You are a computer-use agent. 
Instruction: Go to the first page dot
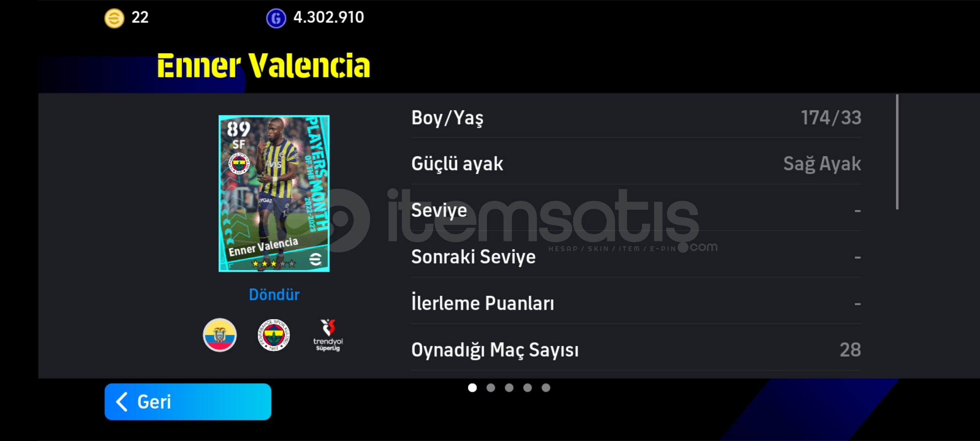[472, 388]
